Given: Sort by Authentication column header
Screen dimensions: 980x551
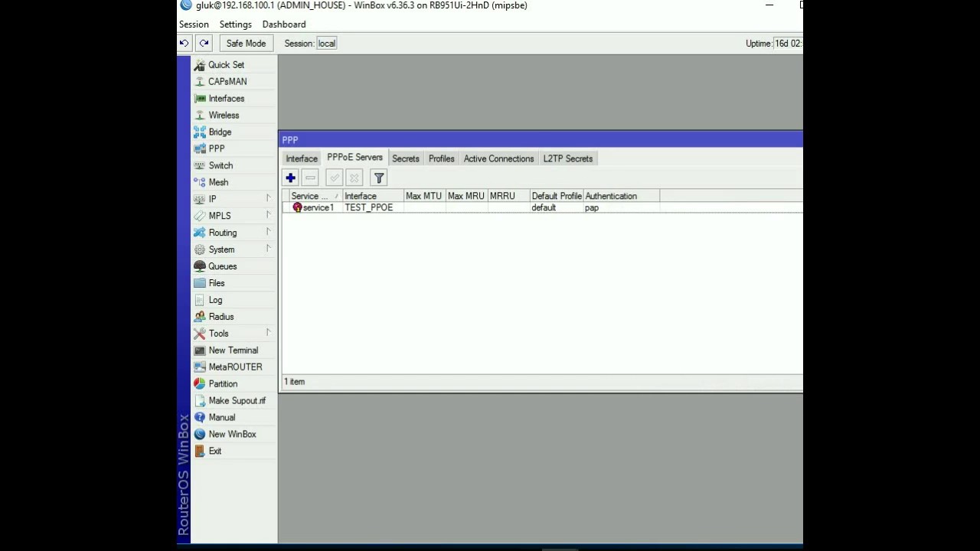Looking at the screenshot, I should click(x=622, y=197).
